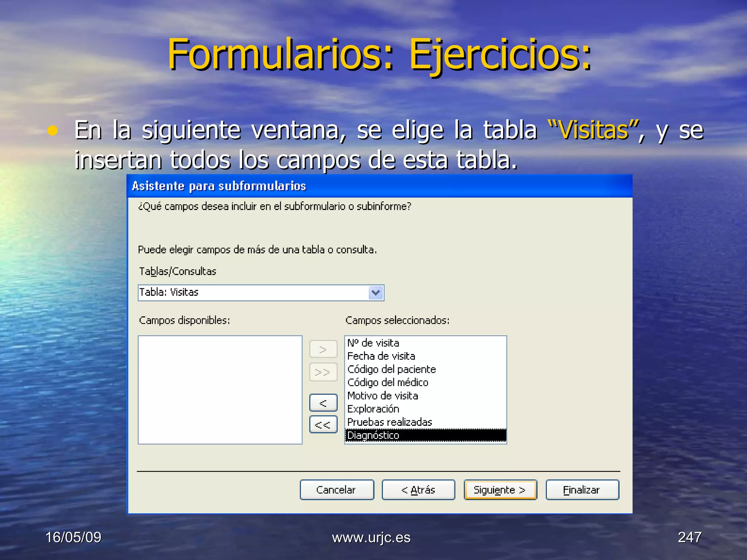Click the Finalizar button
The image size is (747, 560).
coord(582,490)
